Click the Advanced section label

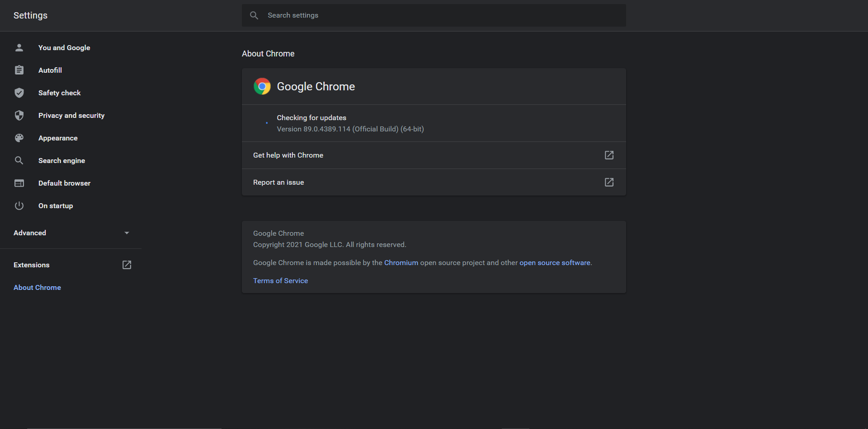[x=30, y=233]
